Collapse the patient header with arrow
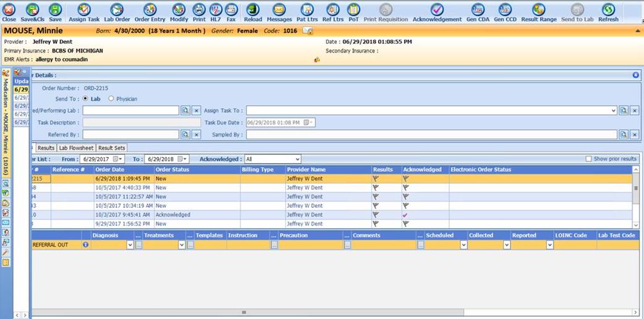Screen dimensions: 644x319 pos(637,31)
